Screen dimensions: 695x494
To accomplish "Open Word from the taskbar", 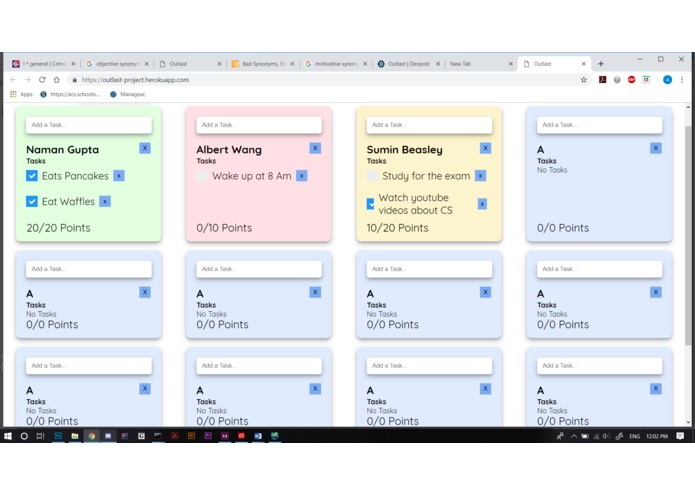I will [x=258, y=436].
